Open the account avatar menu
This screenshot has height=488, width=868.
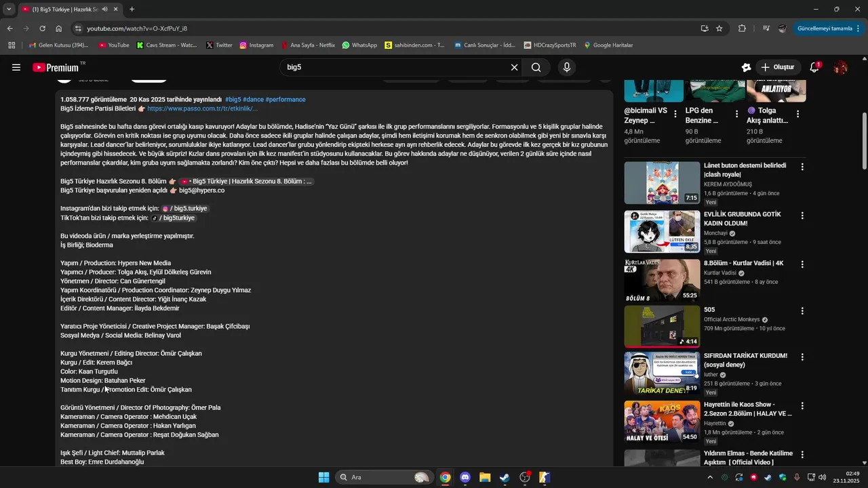tap(840, 67)
